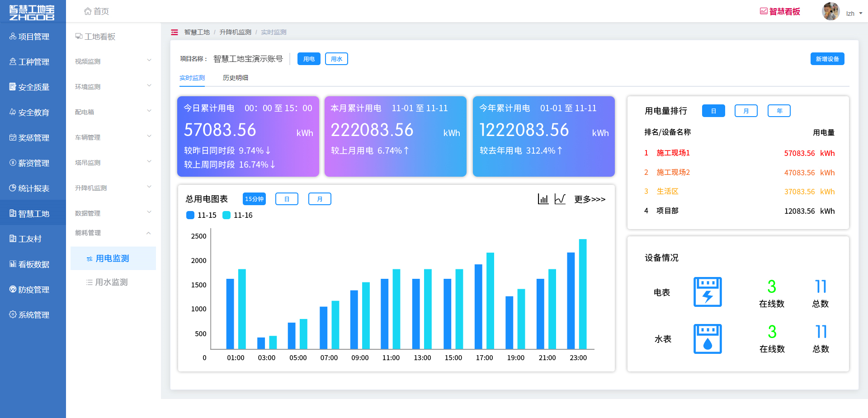The height and width of the screenshot is (418, 868).
Task: Click the 智慧看板 dashboard link
Action: coord(780,11)
